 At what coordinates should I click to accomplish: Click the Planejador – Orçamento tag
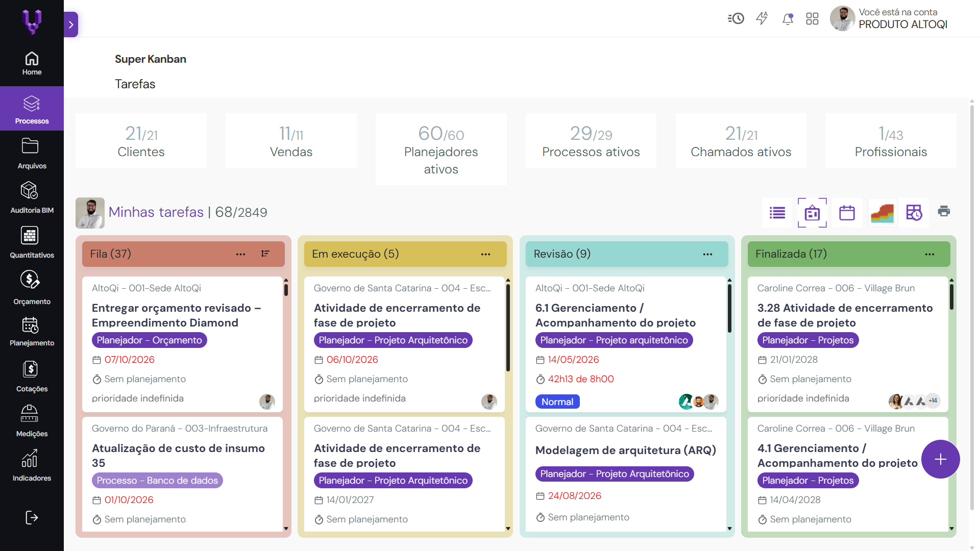tap(149, 340)
